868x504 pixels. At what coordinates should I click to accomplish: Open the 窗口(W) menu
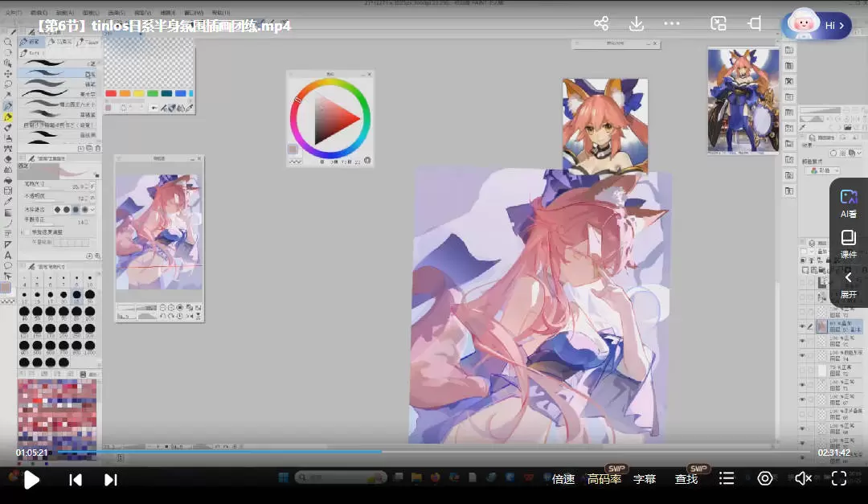pyautogui.click(x=194, y=12)
